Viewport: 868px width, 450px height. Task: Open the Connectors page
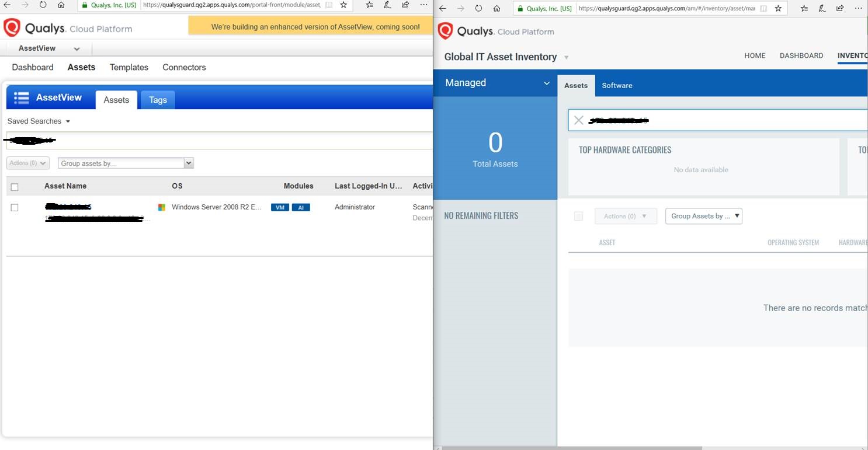click(x=184, y=67)
